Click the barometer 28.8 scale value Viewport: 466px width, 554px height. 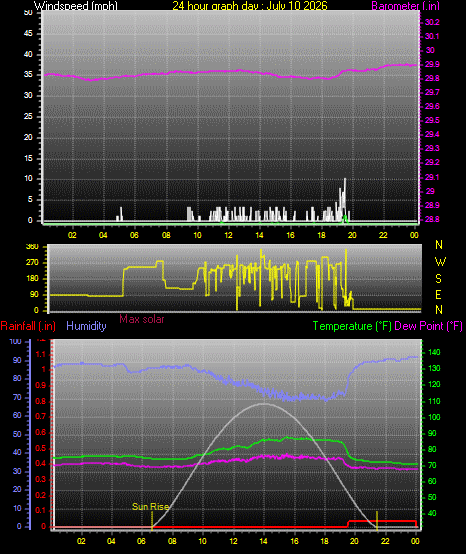[432, 219]
